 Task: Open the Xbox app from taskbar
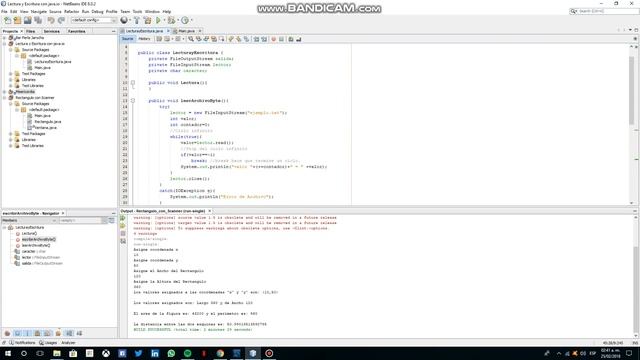click(106, 353)
